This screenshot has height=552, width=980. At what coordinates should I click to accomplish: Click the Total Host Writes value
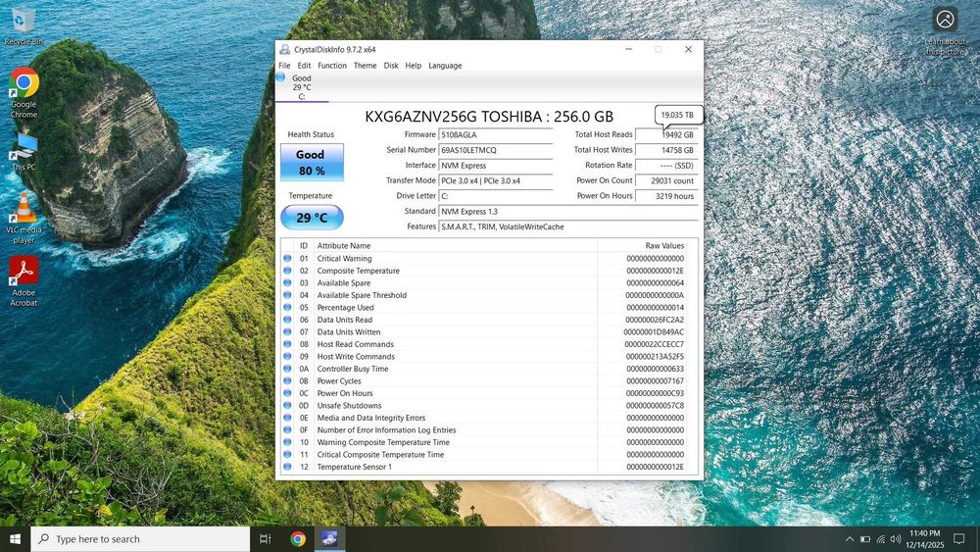coord(666,150)
